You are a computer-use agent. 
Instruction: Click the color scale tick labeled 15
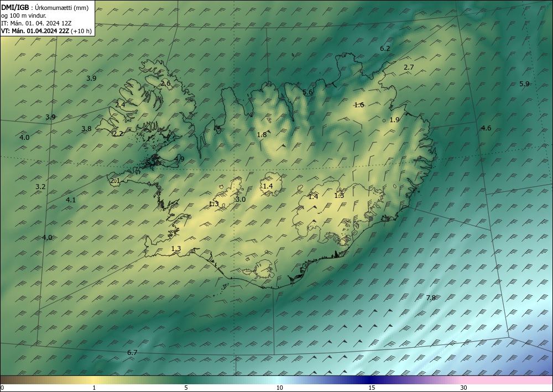click(x=372, y=388)
